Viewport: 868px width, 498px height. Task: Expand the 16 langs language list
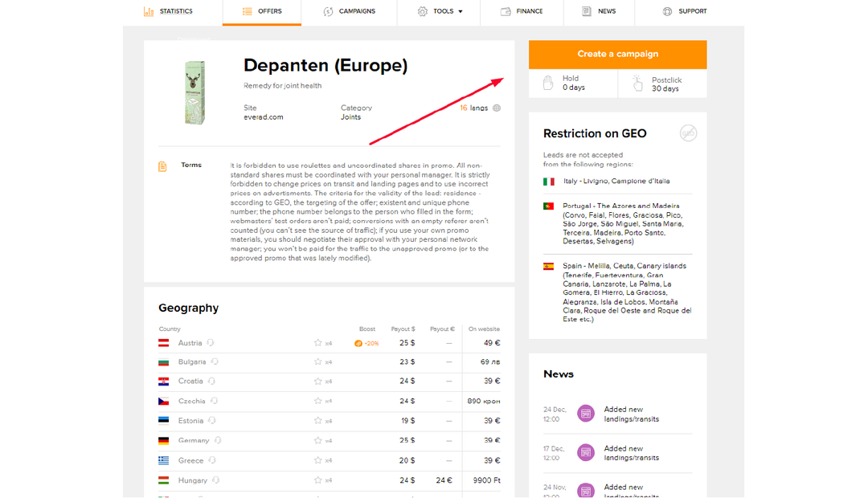pyautogui.click(x=474, y=108)
